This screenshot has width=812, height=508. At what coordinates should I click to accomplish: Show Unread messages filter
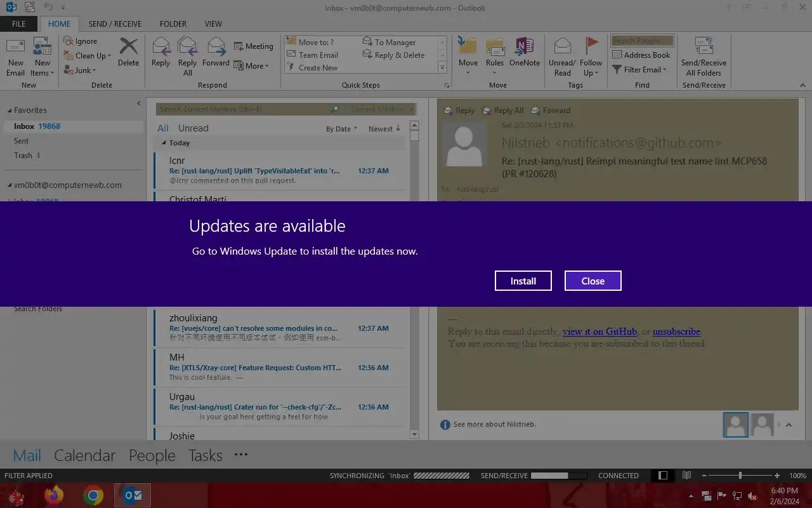tap(193, 128)
